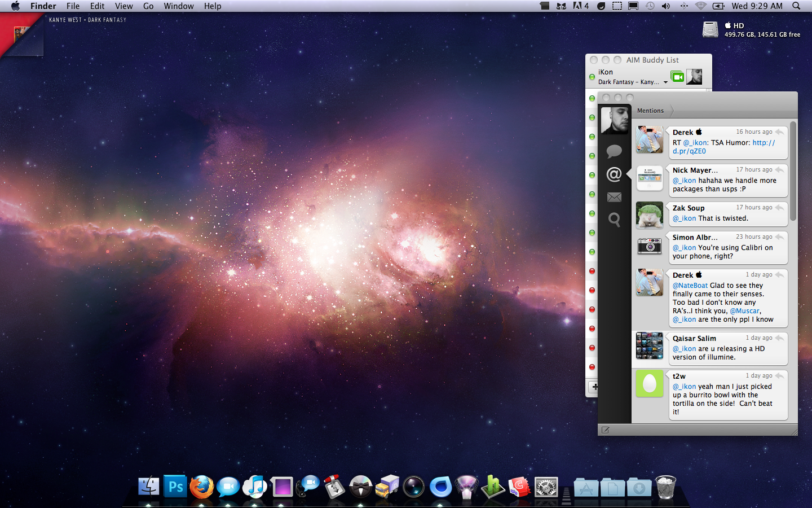Open iTunes from the Dock
812x508 pixels.
point(255,487)
